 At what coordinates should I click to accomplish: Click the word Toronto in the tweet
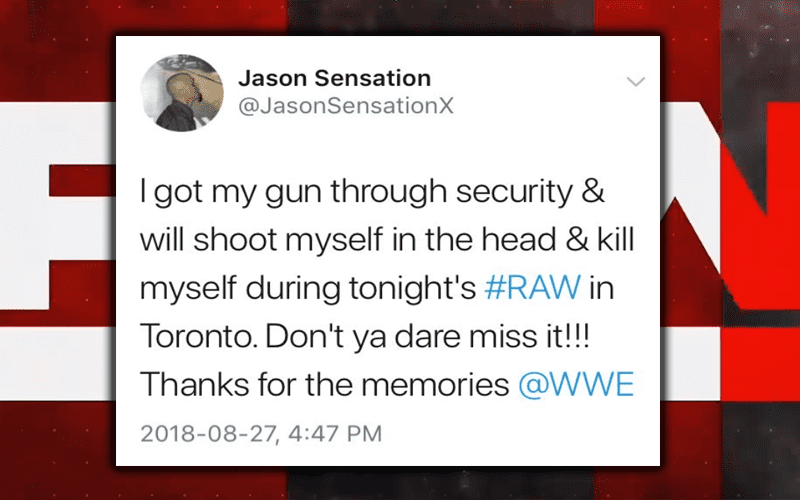coord(198,336)
